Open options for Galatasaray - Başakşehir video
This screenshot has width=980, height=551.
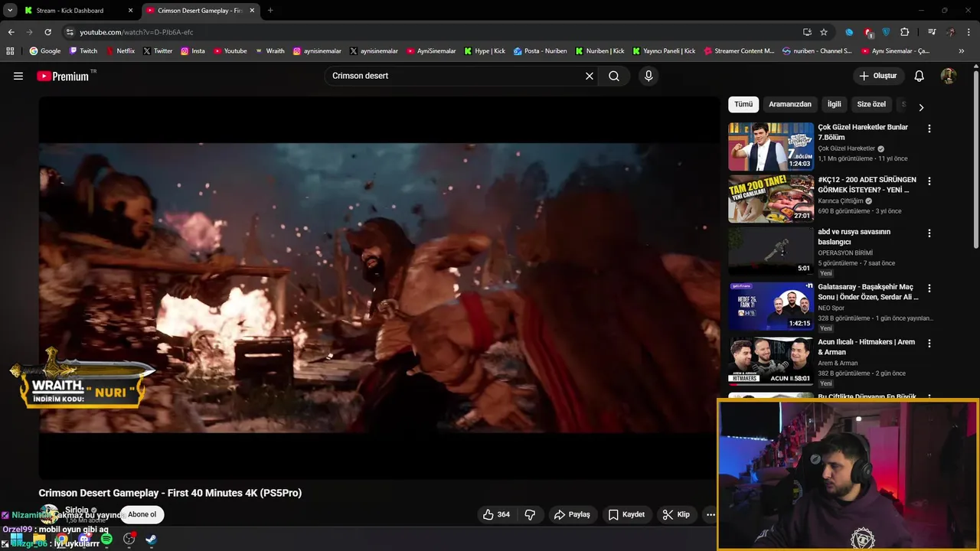click(x=929, y=289)
